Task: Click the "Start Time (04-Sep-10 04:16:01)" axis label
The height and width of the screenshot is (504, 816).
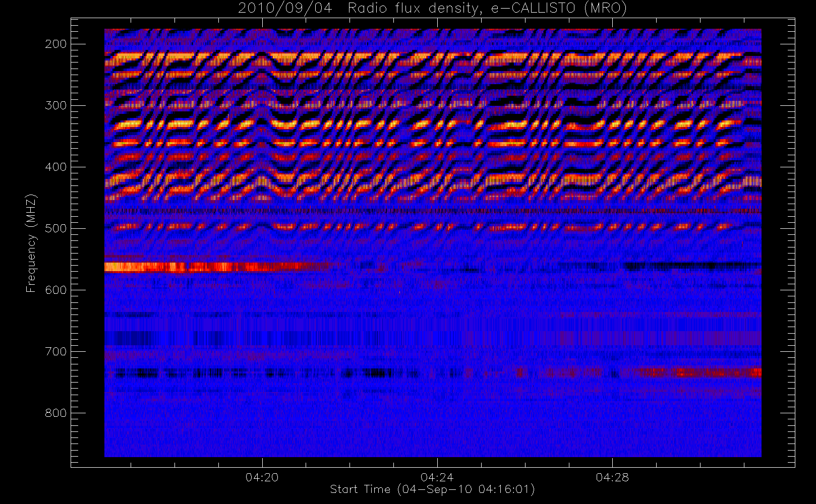Action: (x=433, y=489)
